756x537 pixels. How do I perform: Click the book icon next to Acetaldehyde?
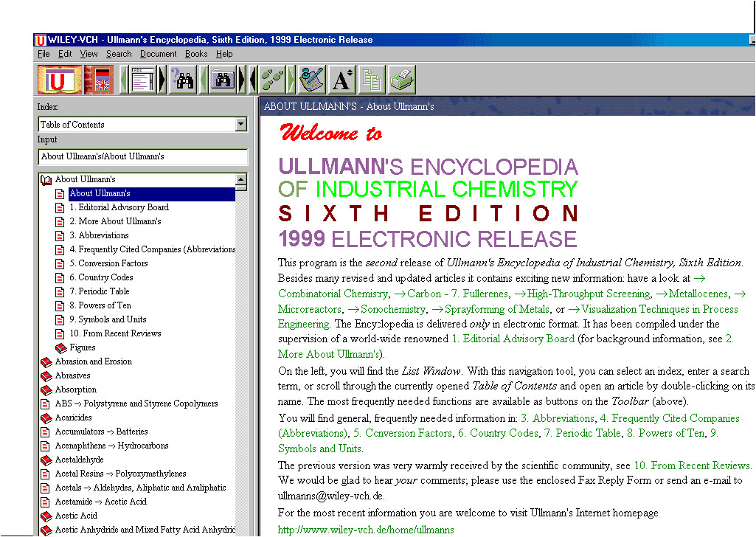pyautogui.click(x=46, y=460)
